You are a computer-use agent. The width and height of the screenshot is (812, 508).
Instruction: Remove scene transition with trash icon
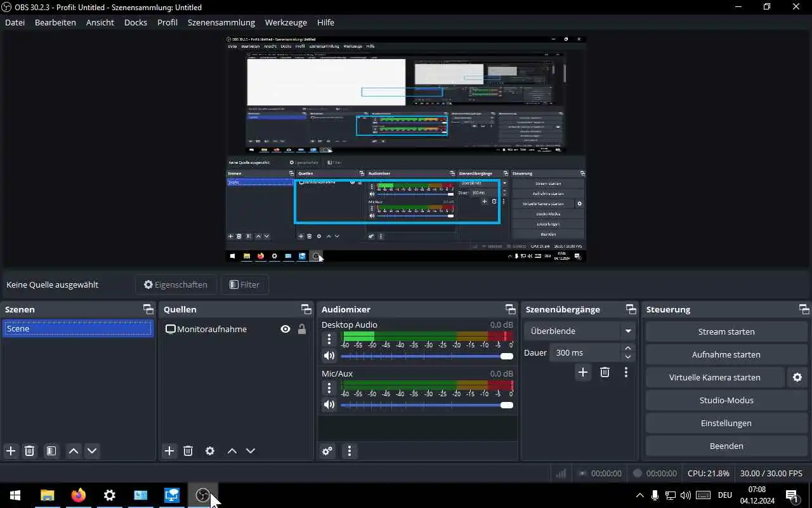605,372
